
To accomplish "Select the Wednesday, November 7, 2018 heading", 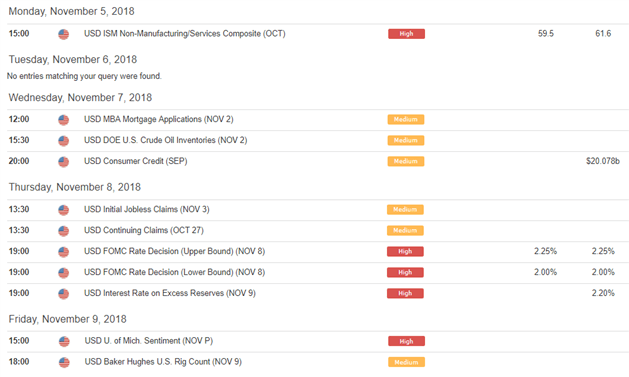I will (80, 97).
